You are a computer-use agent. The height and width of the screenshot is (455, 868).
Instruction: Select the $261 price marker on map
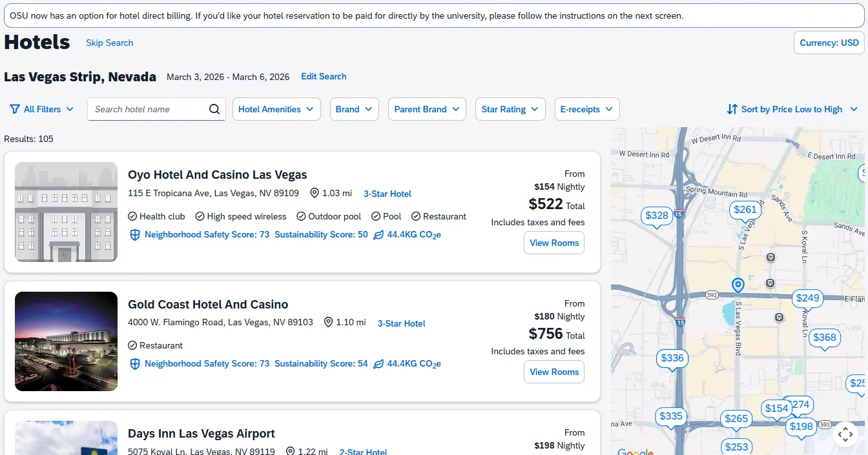click(x=745, y=210)
